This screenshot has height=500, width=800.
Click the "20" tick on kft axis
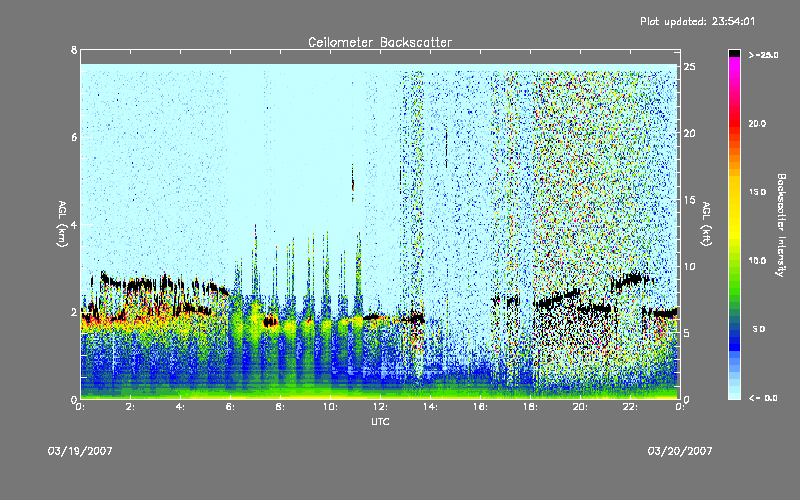690,133
